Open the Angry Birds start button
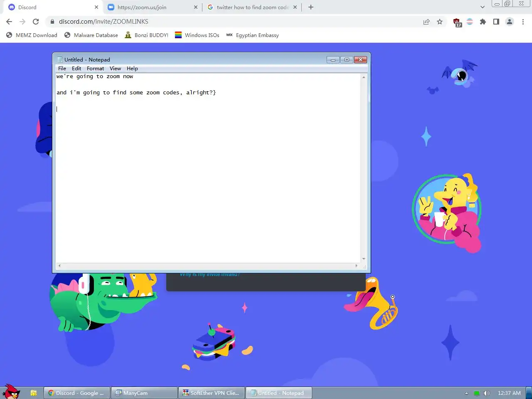Screen dimensions: 532x399 (11, 392)
